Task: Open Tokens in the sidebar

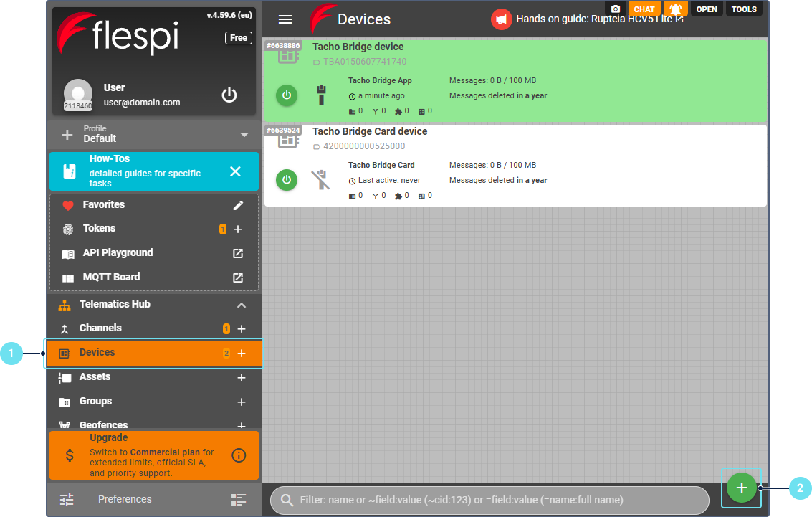Action: [99, 229]
